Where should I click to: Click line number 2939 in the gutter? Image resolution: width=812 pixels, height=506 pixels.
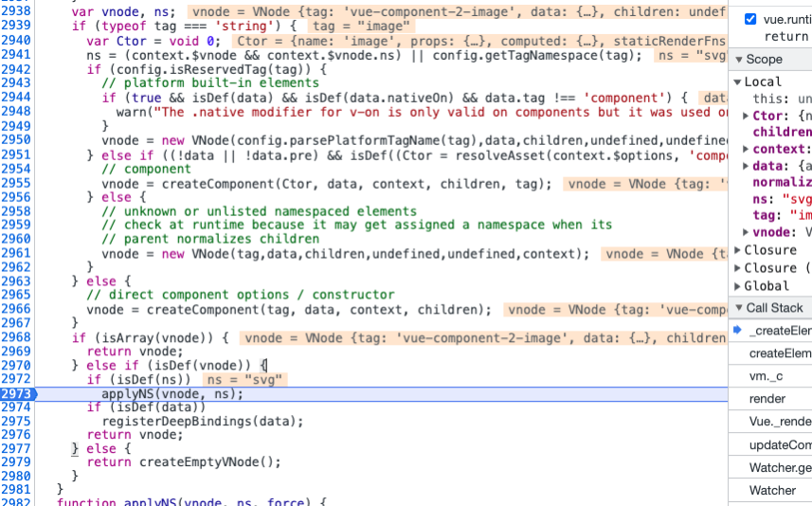pyautogui.click(x=15, y=26)
